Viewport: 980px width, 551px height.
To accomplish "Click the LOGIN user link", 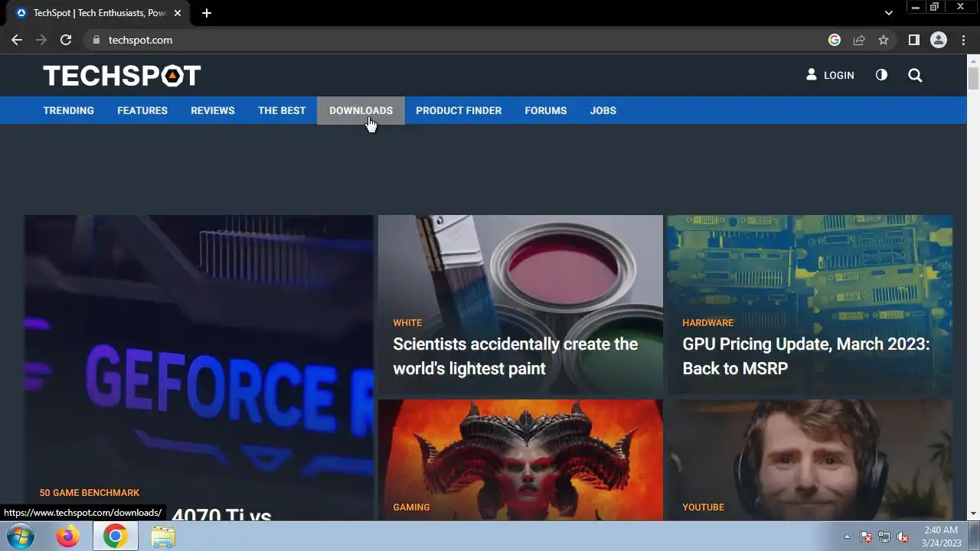I will tap(830, 75).
